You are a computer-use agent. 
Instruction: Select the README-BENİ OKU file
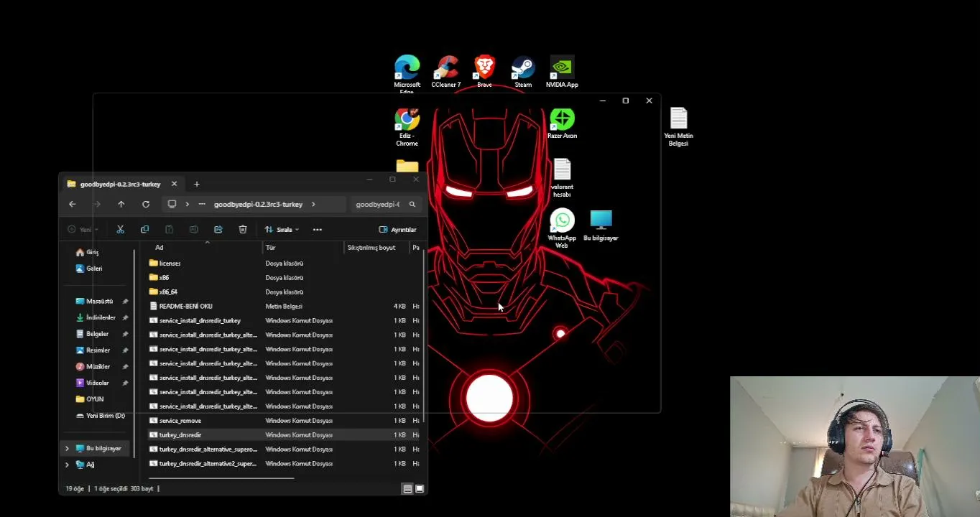(x=284, y=307)
